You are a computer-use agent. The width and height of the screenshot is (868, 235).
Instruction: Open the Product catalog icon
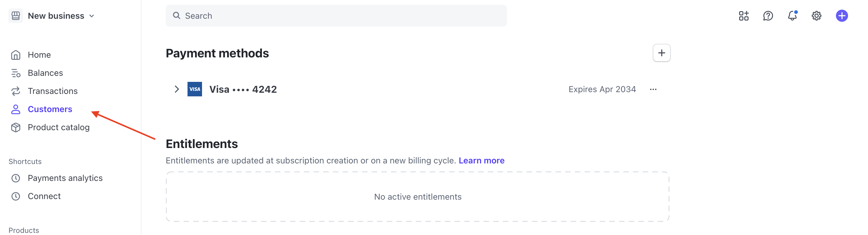pos(15,127)
